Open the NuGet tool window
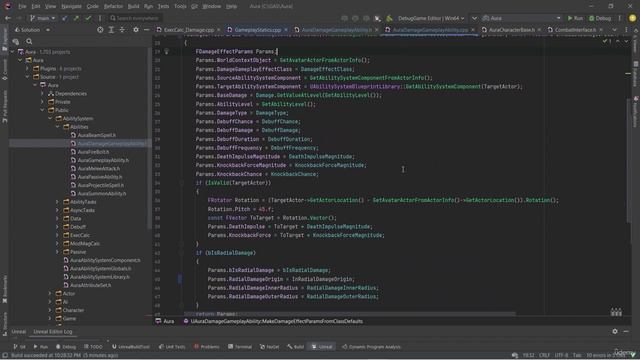This screenshot has height=360, width=640. click(270, 347)
